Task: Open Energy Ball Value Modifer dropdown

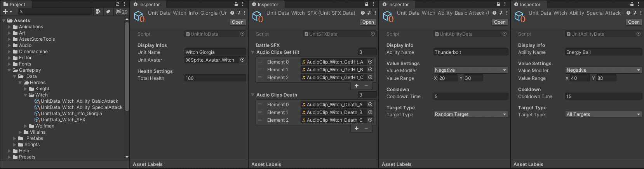Action: (603, 70)
